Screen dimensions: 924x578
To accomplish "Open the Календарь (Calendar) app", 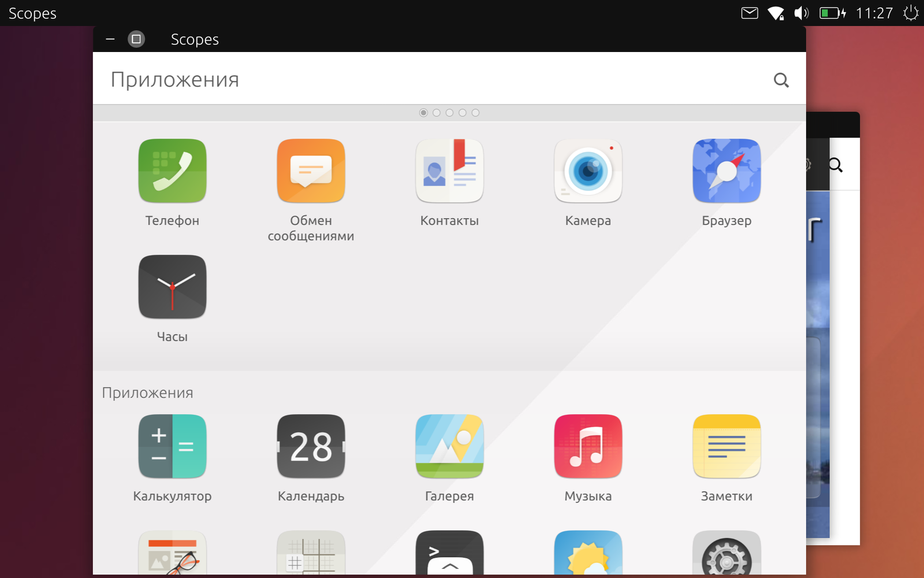I will pos(311,447).
